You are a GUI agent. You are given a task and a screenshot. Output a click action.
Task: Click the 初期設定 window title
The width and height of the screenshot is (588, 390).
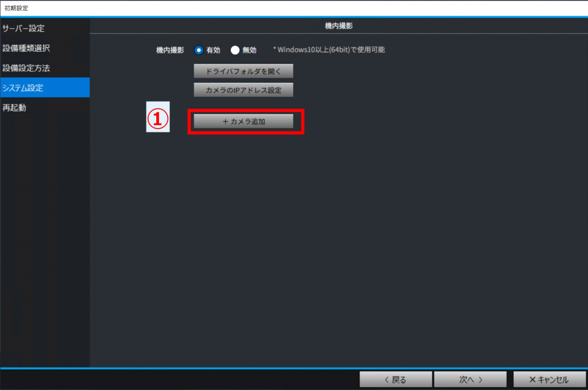(16, 8)
